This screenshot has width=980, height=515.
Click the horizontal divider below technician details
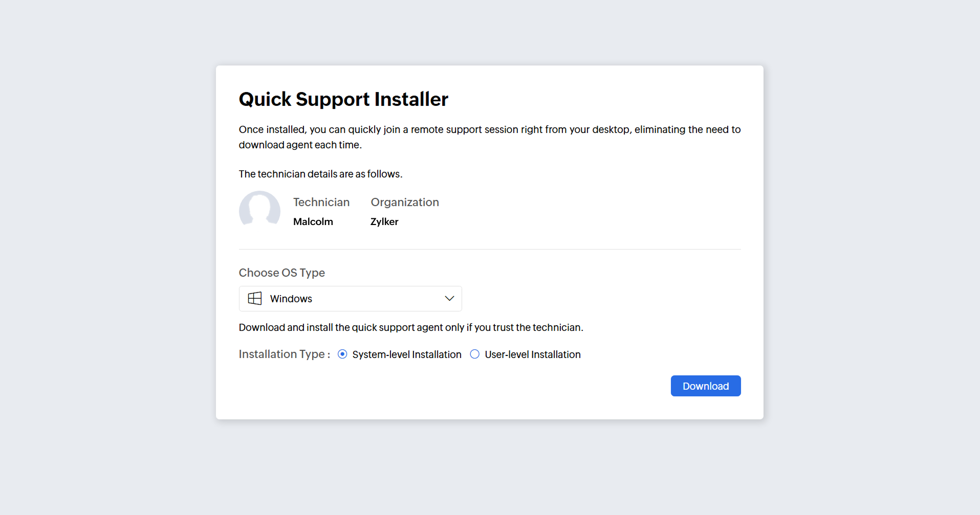pos(489,249)
